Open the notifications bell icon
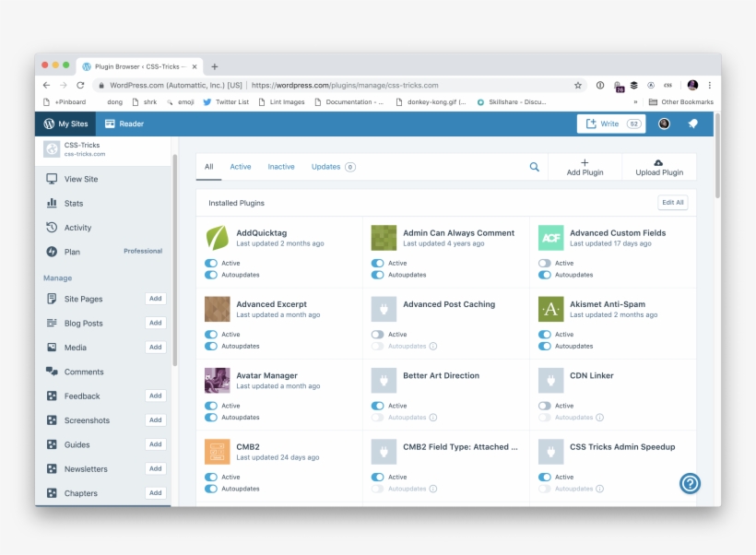Image resolution: width=756 pixels, height=555 pixels. point(692,124)
